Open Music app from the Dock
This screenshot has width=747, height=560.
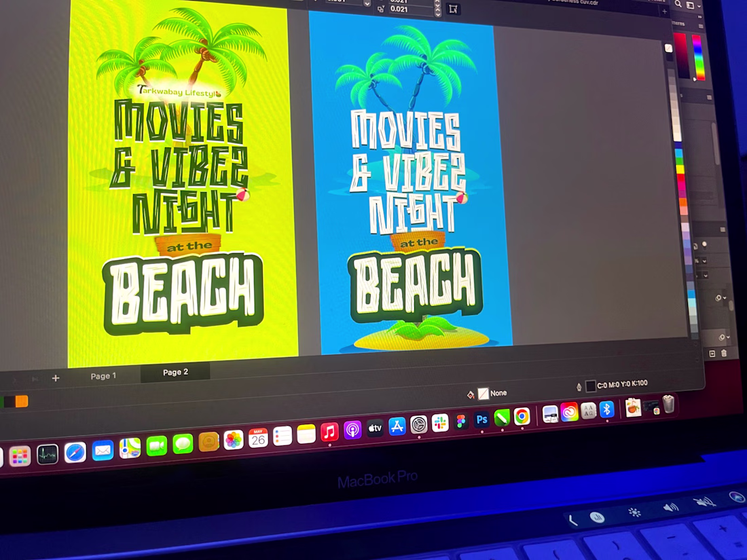point(329,432)
